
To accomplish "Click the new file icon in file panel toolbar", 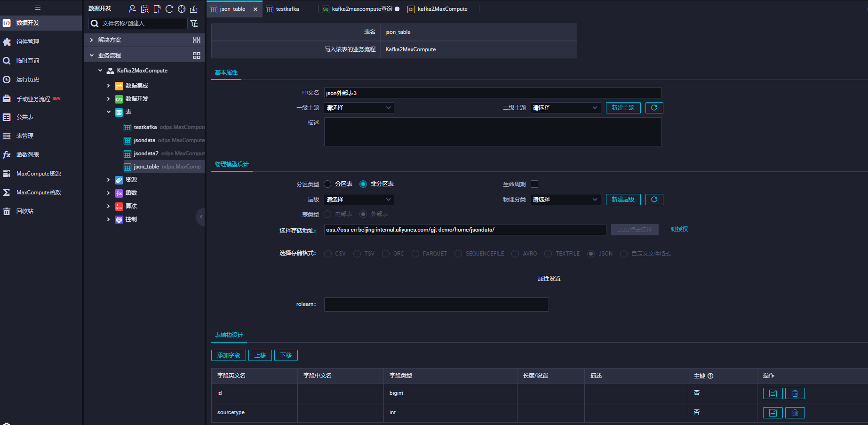I will (x=157, y=8).
